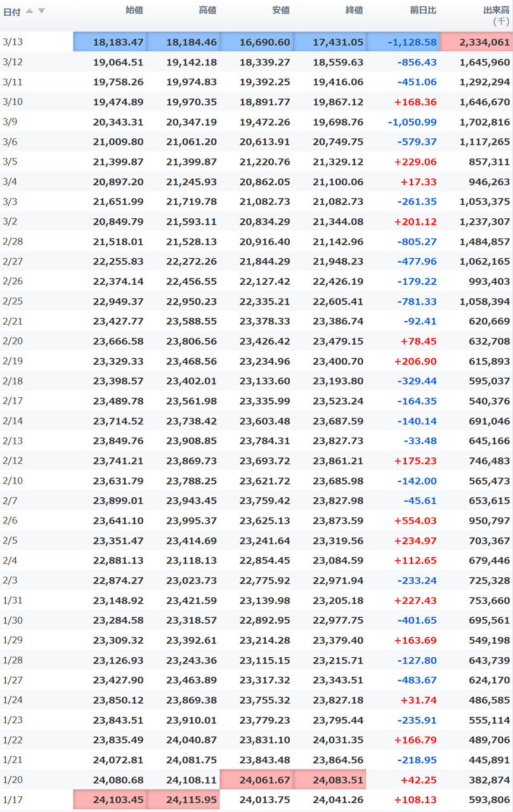Select the 1/30 low 22,892.95
Screen dimensions: 513x812
coord(265,620)
